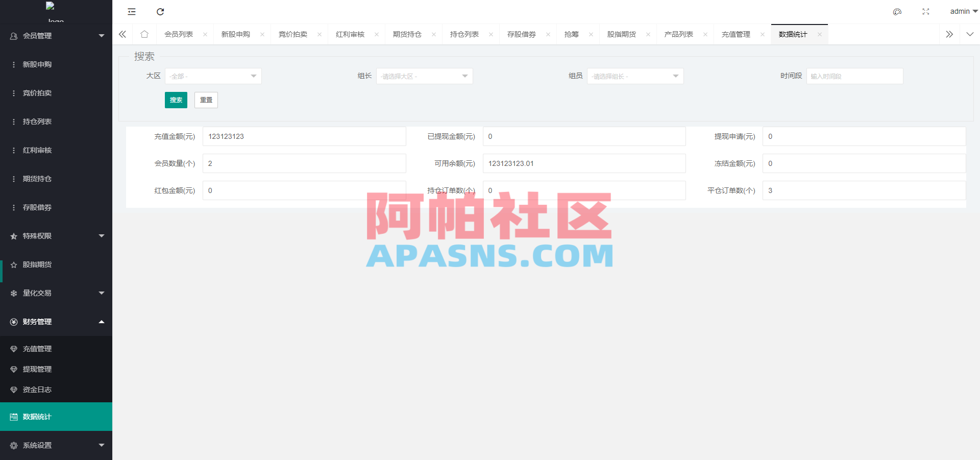Click the theme palette icon in top bar
980x460 pixels.
click(x=897, y=12)
